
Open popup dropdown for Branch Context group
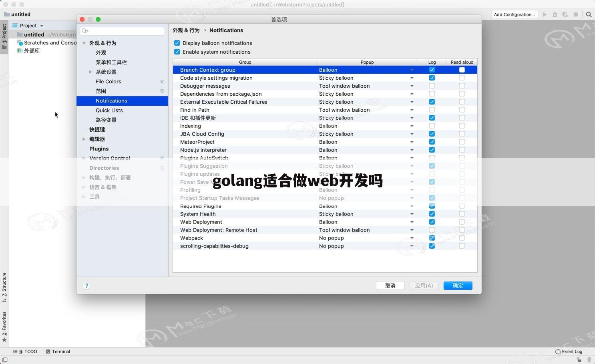tap(412, 70)
